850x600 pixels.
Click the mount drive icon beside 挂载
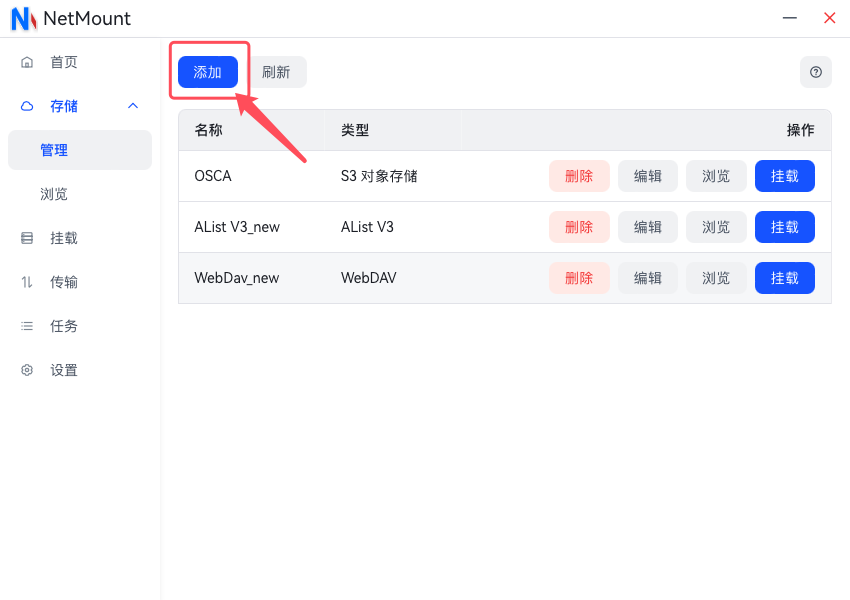coord(27,238)
